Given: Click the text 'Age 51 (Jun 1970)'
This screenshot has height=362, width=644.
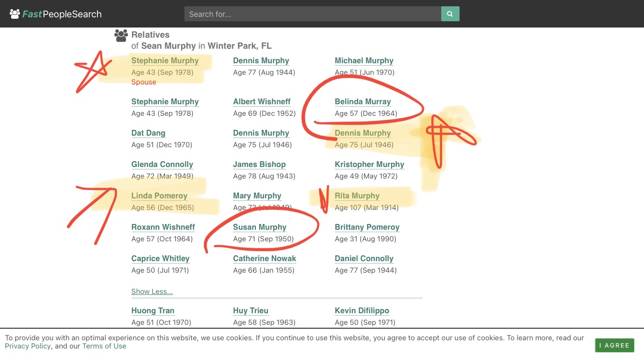Looking at the screenshot, I should [364, 72].
